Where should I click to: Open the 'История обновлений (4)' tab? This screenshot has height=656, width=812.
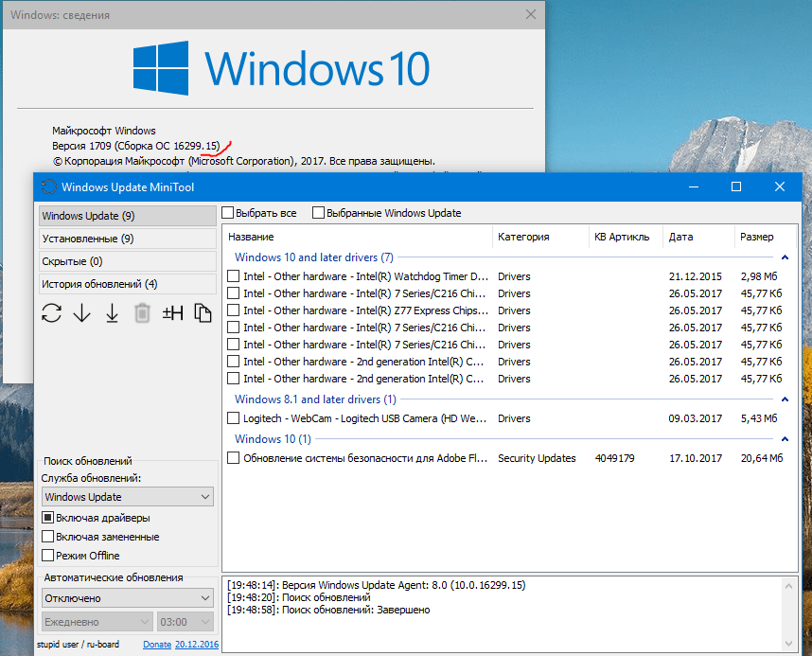128,285
